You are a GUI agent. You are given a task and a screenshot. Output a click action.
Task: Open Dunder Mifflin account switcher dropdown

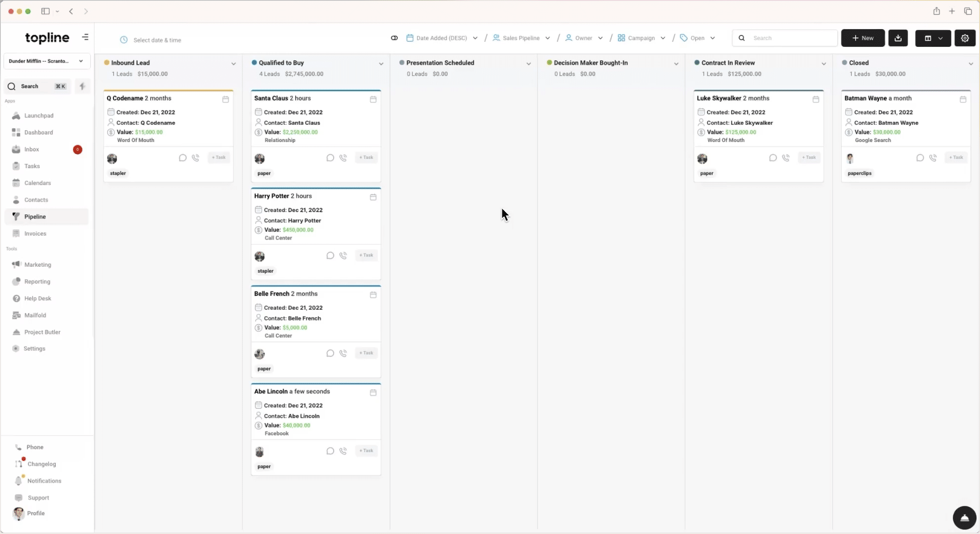coord(46,61)
